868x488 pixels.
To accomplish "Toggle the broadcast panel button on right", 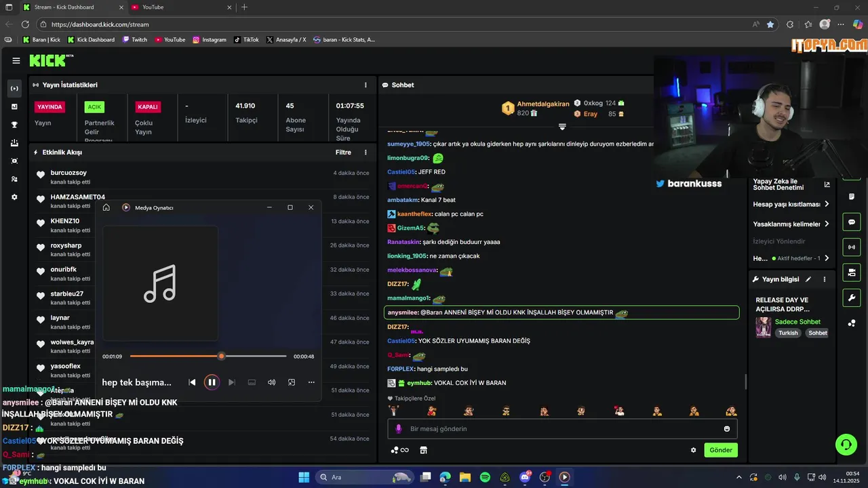I will tap(852, 247).
